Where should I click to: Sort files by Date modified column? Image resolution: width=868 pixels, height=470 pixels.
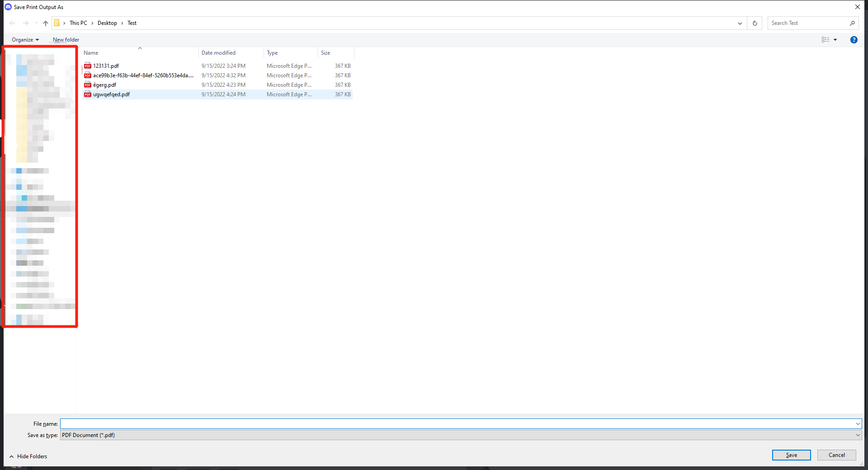click(231, 53)
